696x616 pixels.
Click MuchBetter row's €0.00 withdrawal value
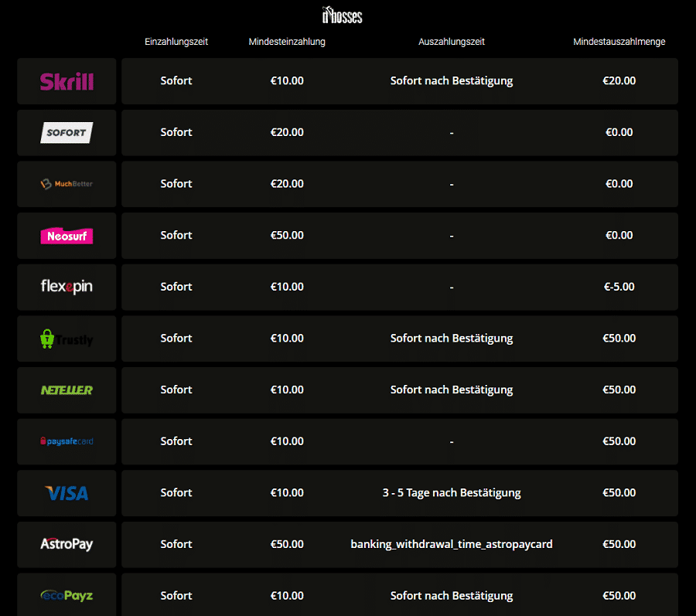click(619, 184)
